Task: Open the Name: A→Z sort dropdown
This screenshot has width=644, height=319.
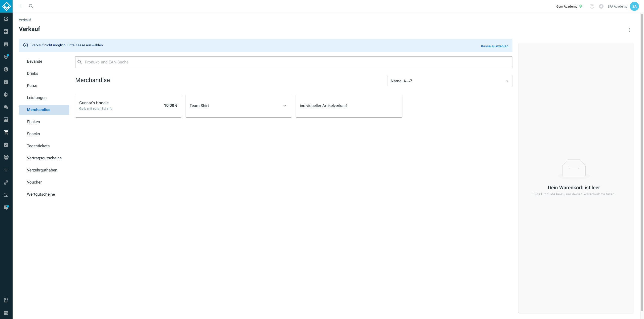Action: point(450,81)
